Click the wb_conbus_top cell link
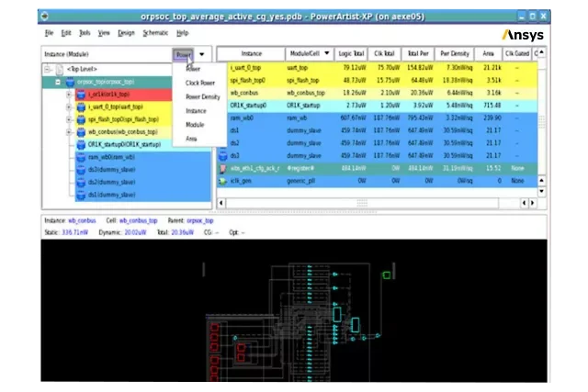This screenshot has height=392, width=588. [x=138, y=220]
